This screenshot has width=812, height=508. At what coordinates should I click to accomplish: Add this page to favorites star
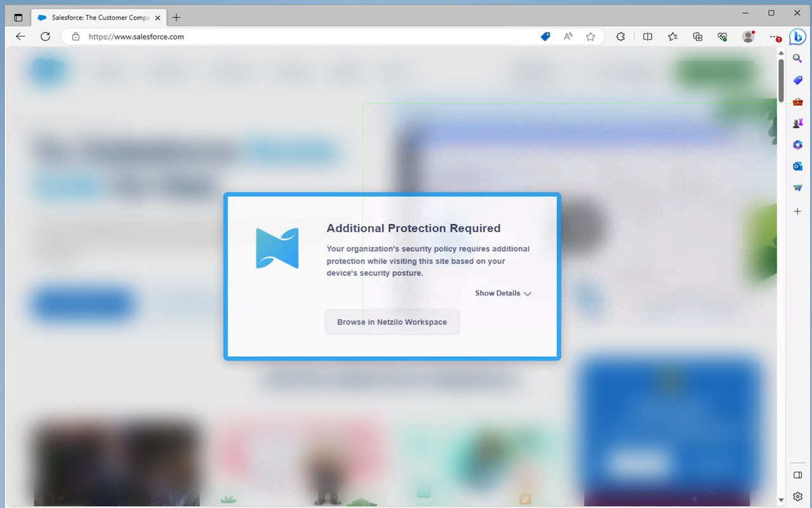(x=591, y=37)
